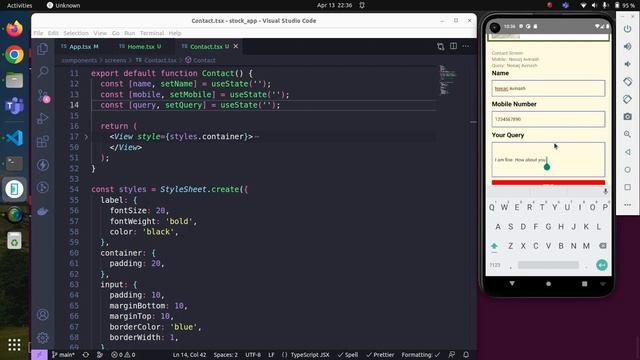The height and width of the screenshot is (360, 640).
Task: Open the Extensions view
Action: [42, 142]
